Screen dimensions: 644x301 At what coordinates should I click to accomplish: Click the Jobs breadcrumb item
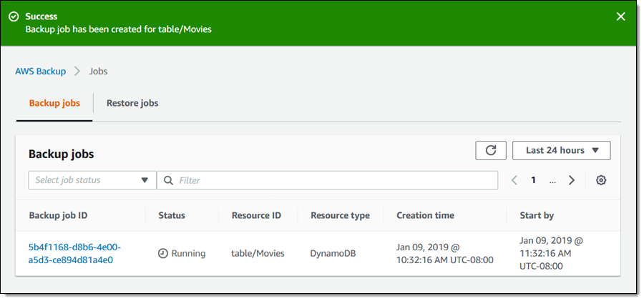tap(98, 71)
